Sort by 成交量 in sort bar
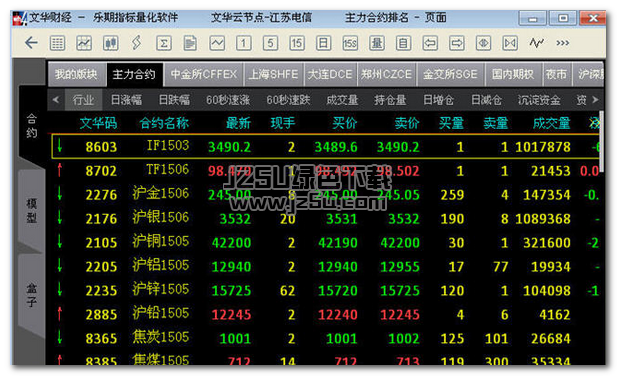 [x=342, y=100]
